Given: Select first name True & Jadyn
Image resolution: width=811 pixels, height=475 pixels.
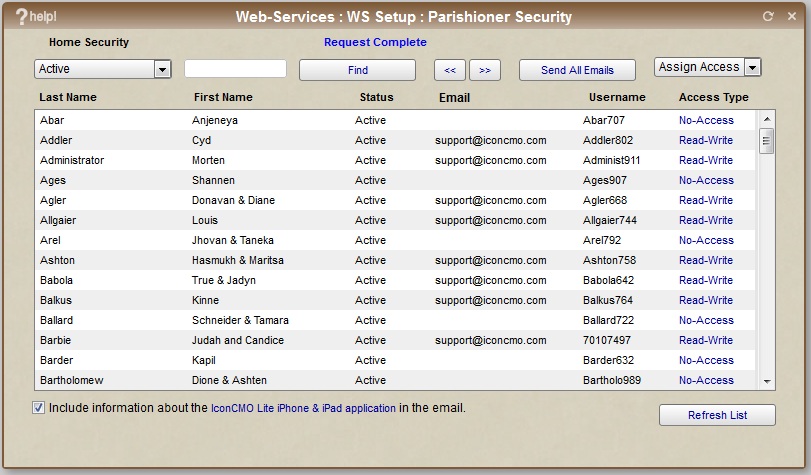Looking at the screenshot, I should pos(223,280).
